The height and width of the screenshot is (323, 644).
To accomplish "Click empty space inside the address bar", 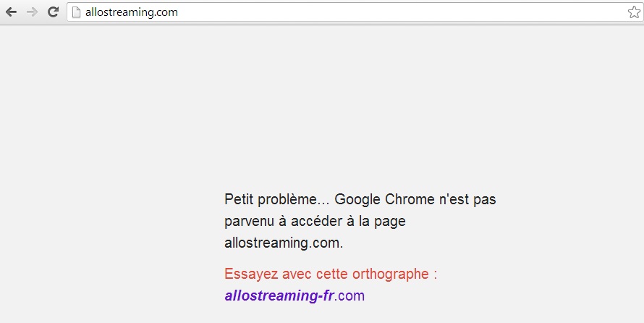I will 398,12.
